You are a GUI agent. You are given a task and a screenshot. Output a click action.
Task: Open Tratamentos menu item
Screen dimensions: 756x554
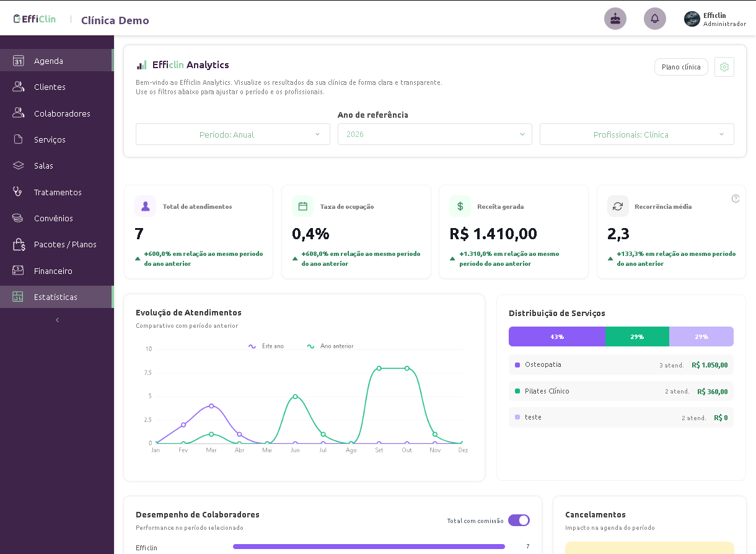click(x=57, y=192)
